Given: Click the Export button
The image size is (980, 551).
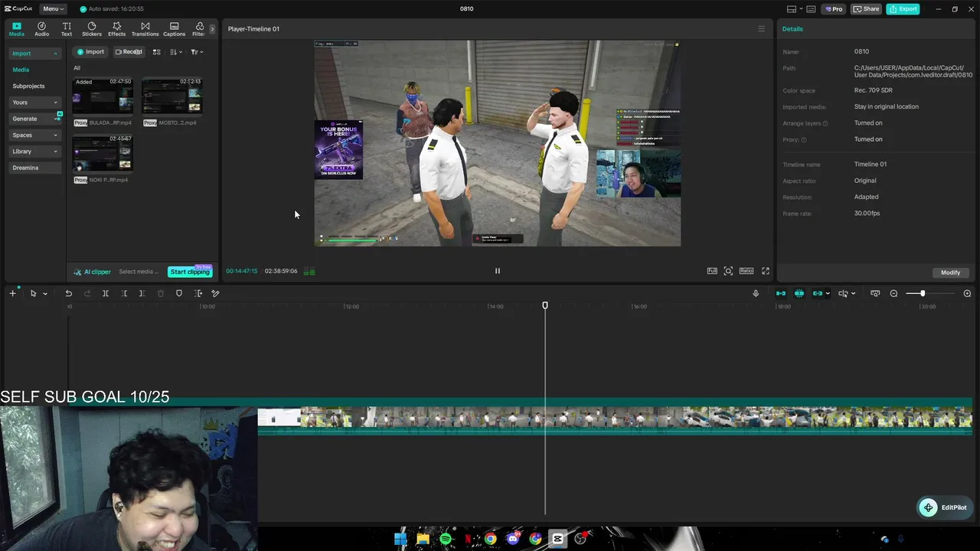Looking at the screenshot, I should click(x=903, y=9).
